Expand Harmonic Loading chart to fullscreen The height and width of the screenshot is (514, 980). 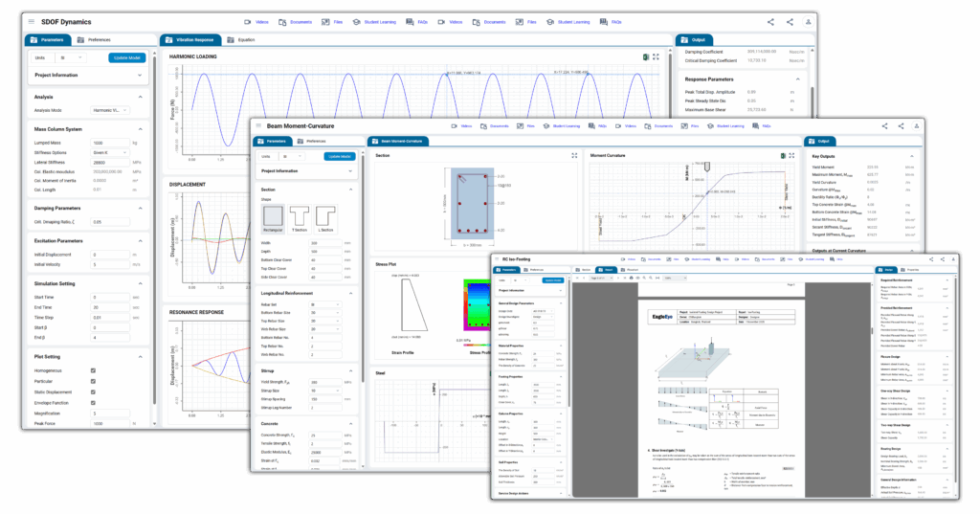coord(657,56)
